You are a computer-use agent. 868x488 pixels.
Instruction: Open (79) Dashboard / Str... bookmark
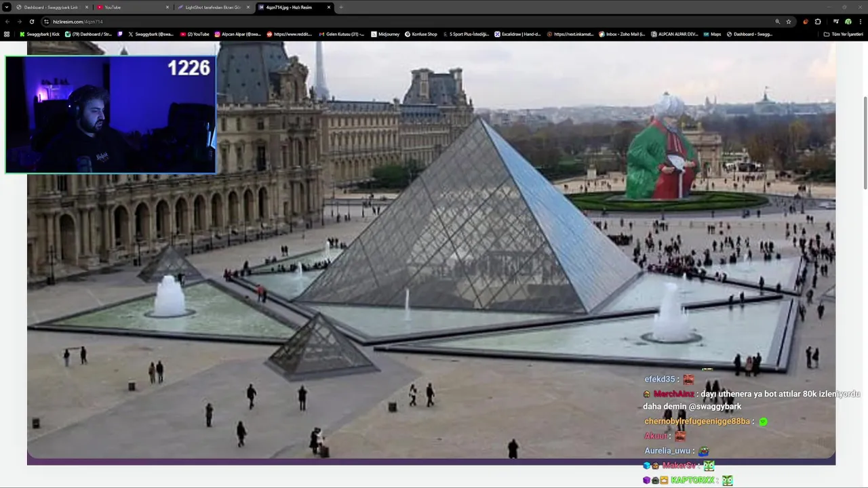[x=88, y=34]
